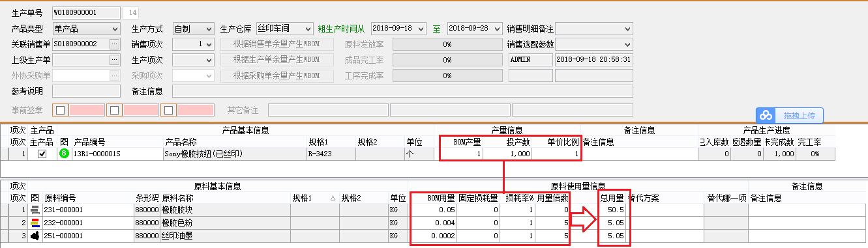This screenshot has width=868, height=248.
Task: Click the 原料发放率 progress bar
Action: click(447, 44)
